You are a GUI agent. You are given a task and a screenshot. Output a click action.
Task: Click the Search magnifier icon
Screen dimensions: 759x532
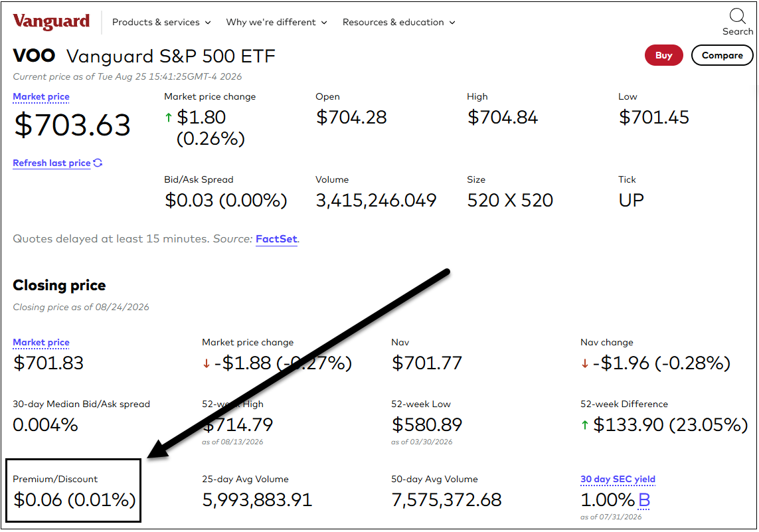737,16
